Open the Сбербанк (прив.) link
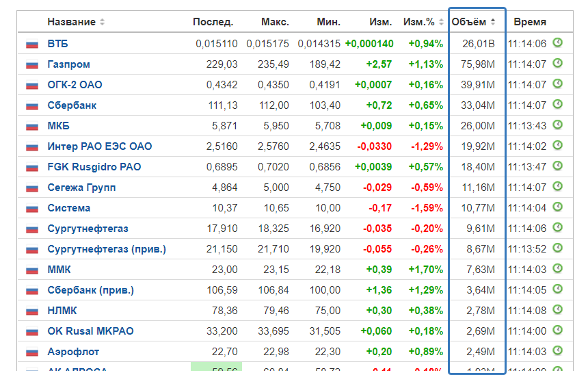588x375 pixels. (x=91, y=290)
